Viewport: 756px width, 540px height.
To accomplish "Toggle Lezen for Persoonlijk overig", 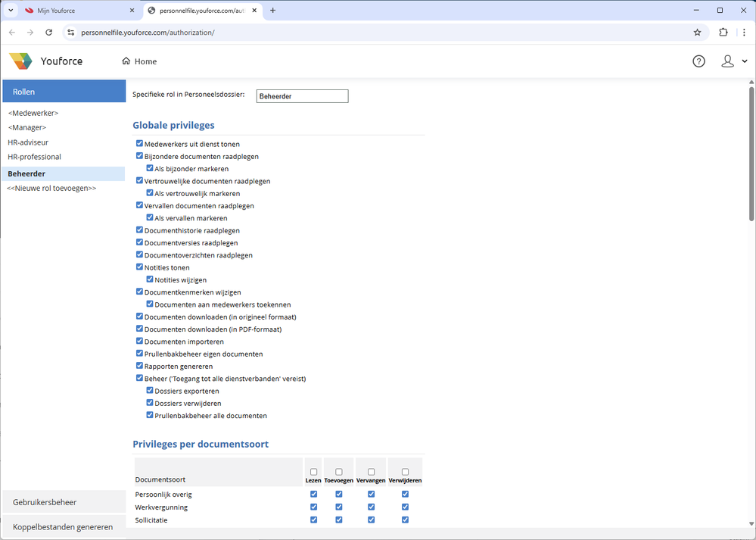I will click(x=314, y=494).
